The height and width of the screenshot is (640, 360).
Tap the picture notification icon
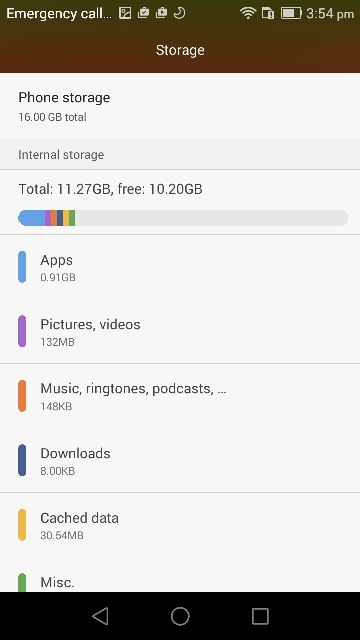coord(125,13)
